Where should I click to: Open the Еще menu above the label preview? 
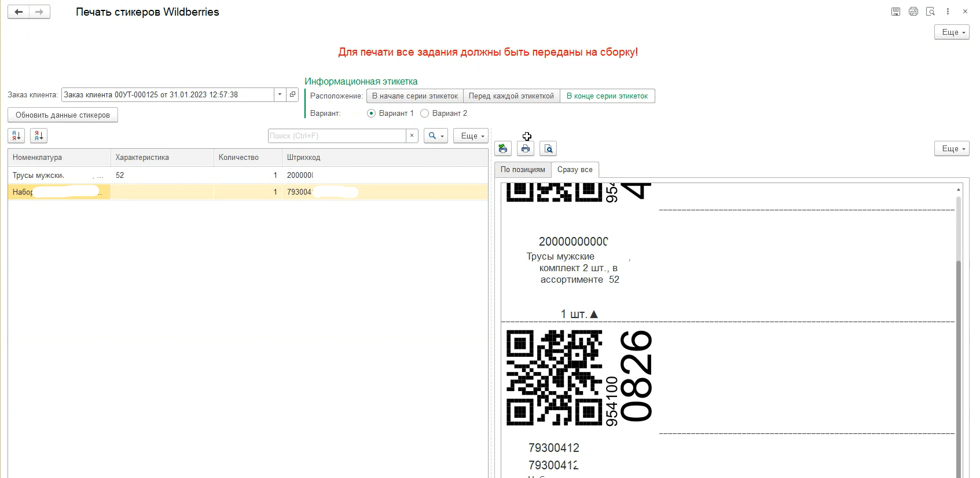[952, 149]
